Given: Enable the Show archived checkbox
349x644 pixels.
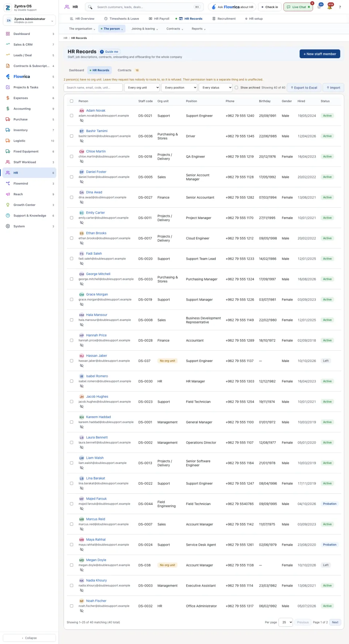Looking at the screenshot, I should (x=236, y=87).
